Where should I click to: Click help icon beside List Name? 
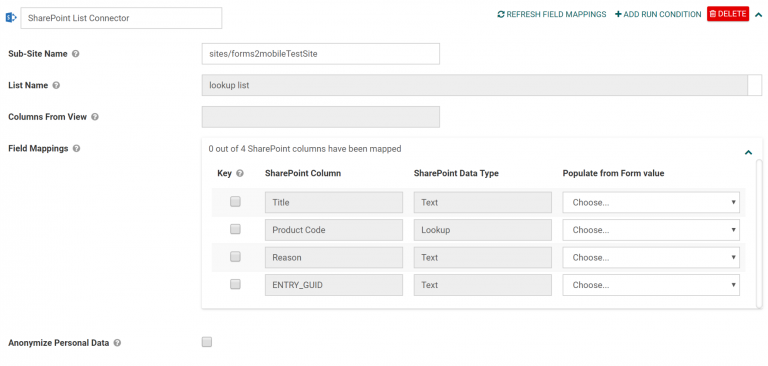(x=56, y=85)
